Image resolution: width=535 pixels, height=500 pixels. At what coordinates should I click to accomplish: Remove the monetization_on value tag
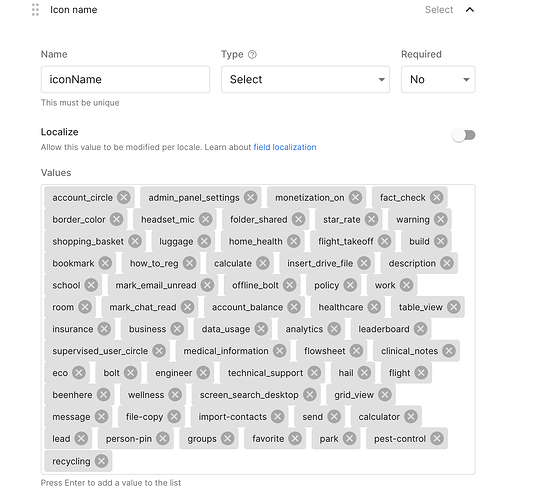356,197
